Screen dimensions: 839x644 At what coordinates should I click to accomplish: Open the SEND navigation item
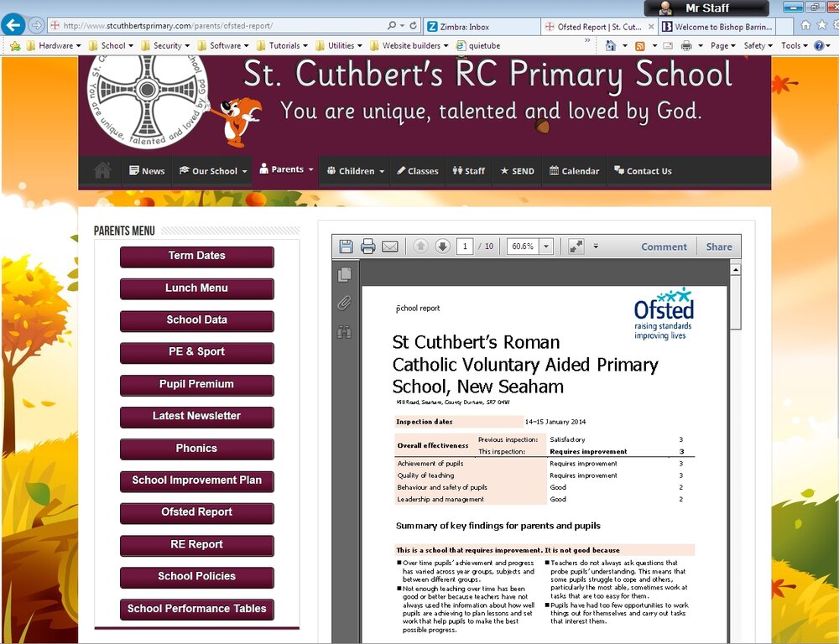pyautogui.click(x=518, y=171)
